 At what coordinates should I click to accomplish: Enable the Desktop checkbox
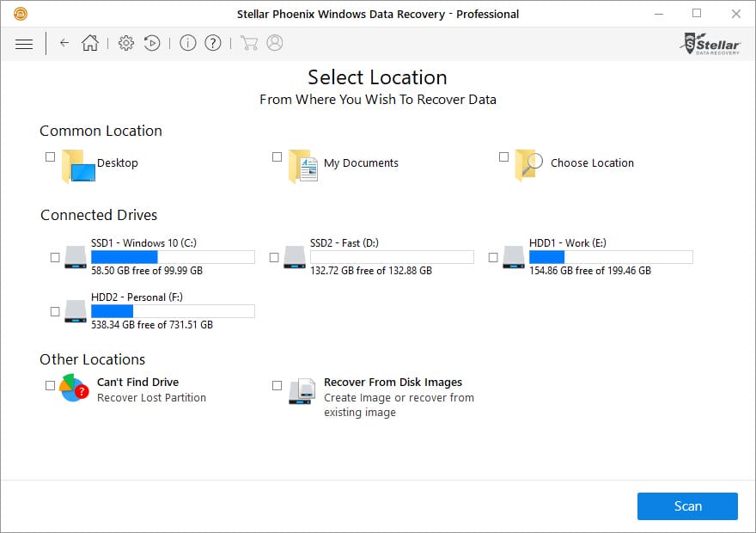[x=50, y=157]
